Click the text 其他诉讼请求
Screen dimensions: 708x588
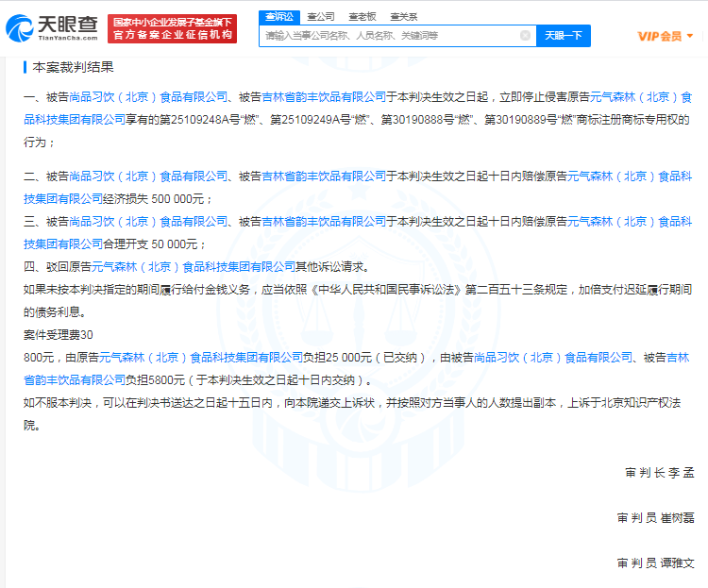click(329, 267)
